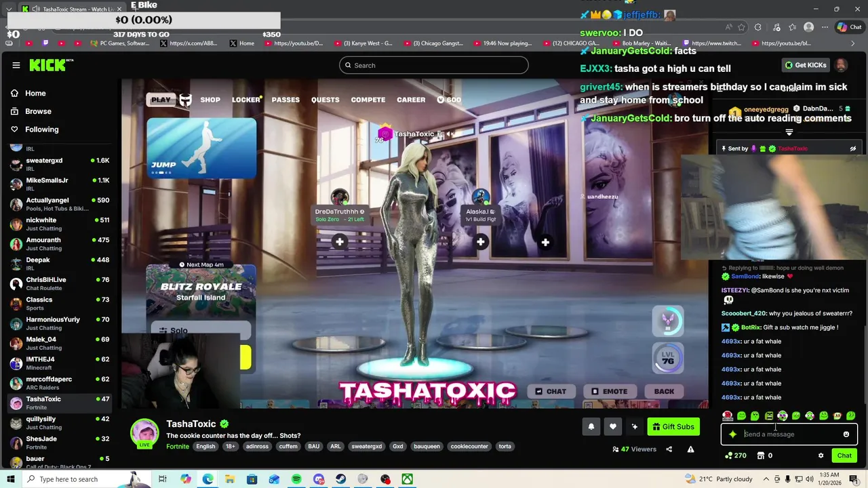
Task: Click the 'adinross' stream tag
Action: [x=257, y=447]
